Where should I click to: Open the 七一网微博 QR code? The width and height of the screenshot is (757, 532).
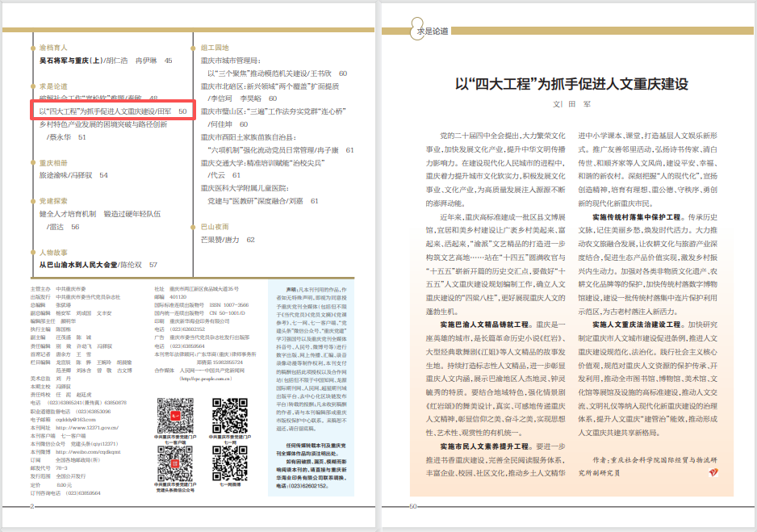[x=230, y=463]
